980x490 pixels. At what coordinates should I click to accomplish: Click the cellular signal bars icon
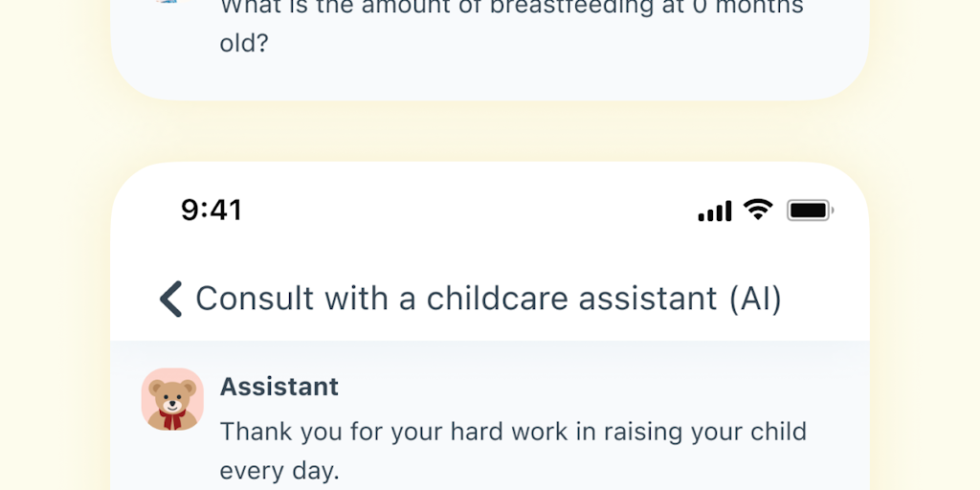tap(714, 211)
